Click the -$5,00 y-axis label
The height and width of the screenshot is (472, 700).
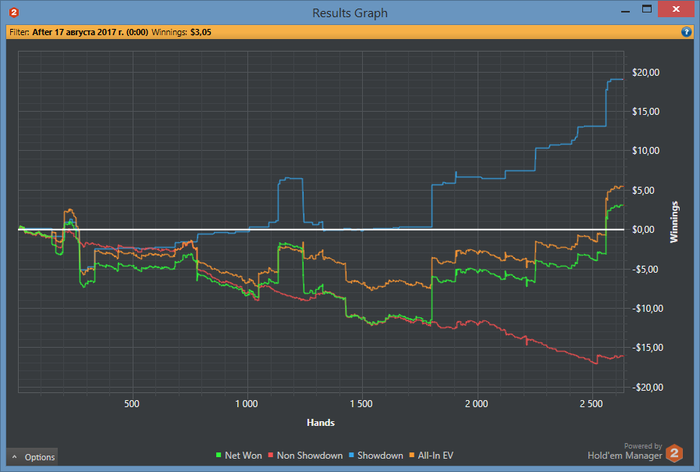click(x=645, y=269)
